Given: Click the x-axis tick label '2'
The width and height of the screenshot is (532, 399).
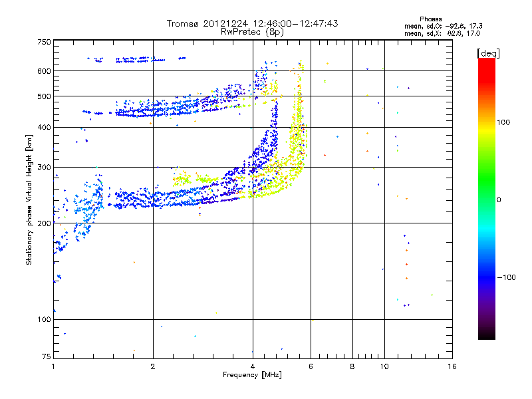Looking at the screenshot, I should (153, 366).
